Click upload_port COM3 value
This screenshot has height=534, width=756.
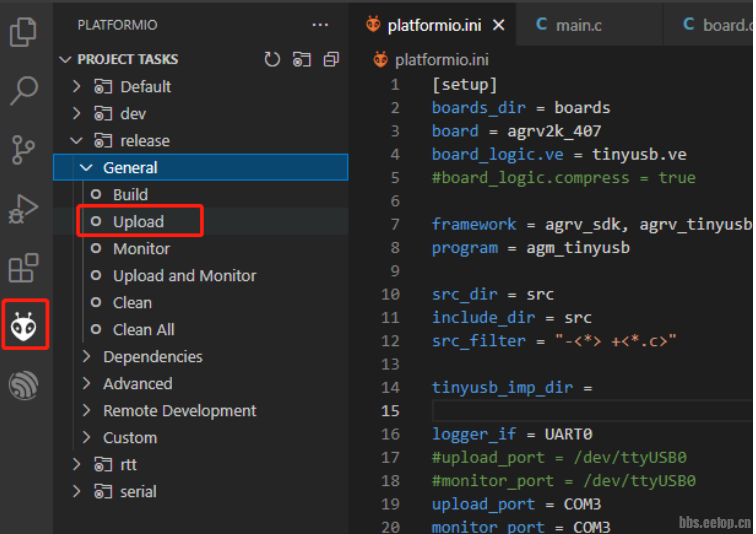click(582, 504)
